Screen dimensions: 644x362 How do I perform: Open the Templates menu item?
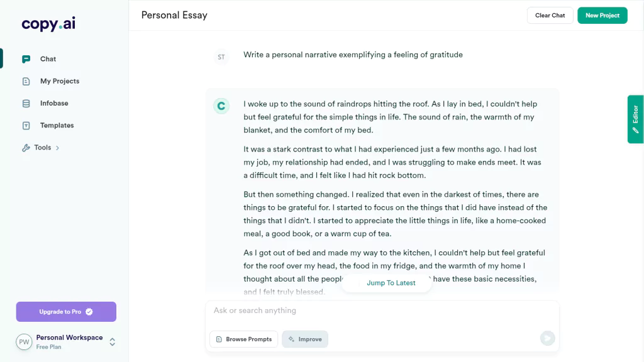tap(57, 126)
